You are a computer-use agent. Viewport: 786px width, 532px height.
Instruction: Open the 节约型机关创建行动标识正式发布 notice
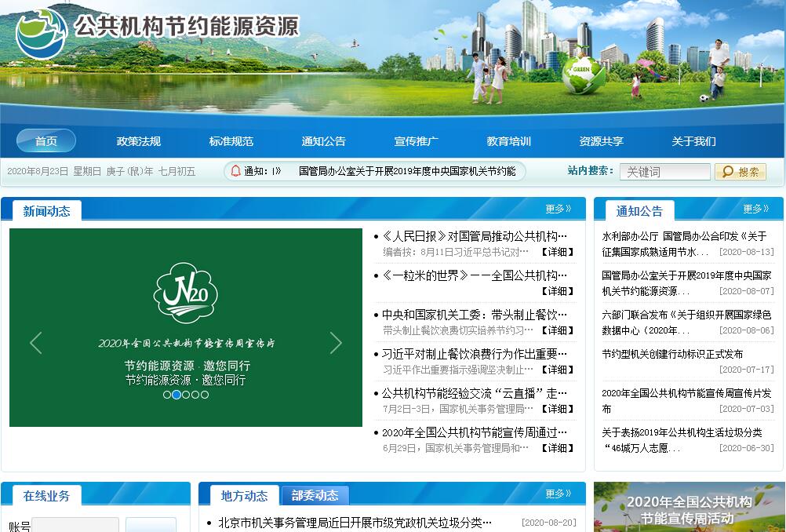tap(672, 354)
